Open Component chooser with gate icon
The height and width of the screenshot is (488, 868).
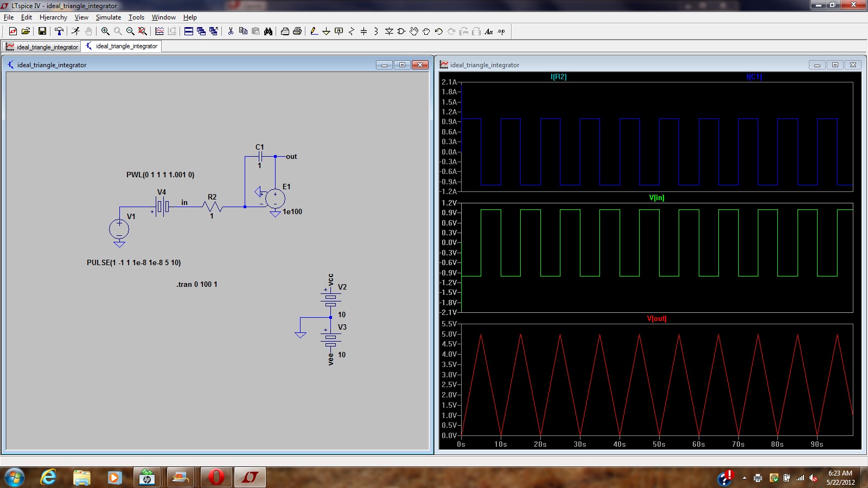tap(401, 31)
